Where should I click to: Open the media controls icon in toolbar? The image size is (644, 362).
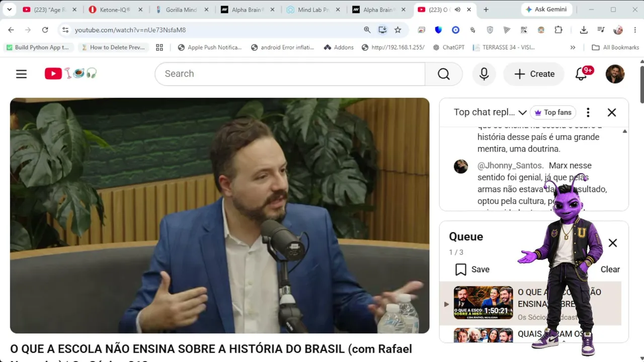coord(601,30)
